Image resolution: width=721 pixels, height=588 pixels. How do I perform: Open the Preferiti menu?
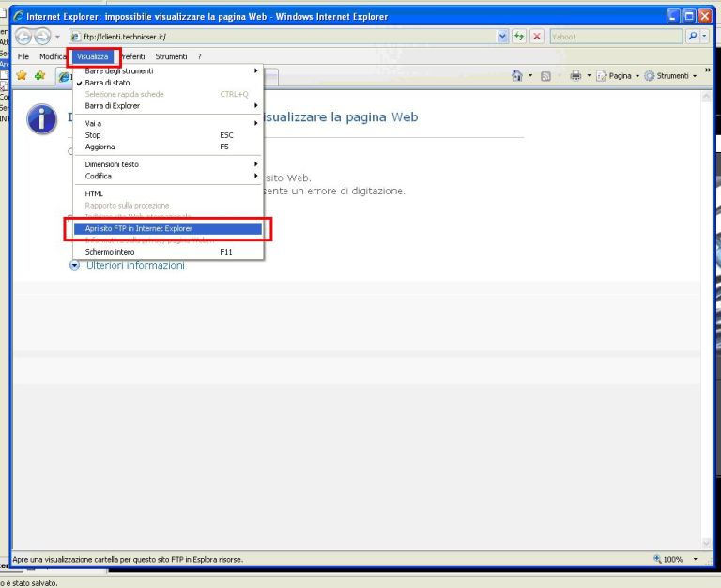click(132, 56)
